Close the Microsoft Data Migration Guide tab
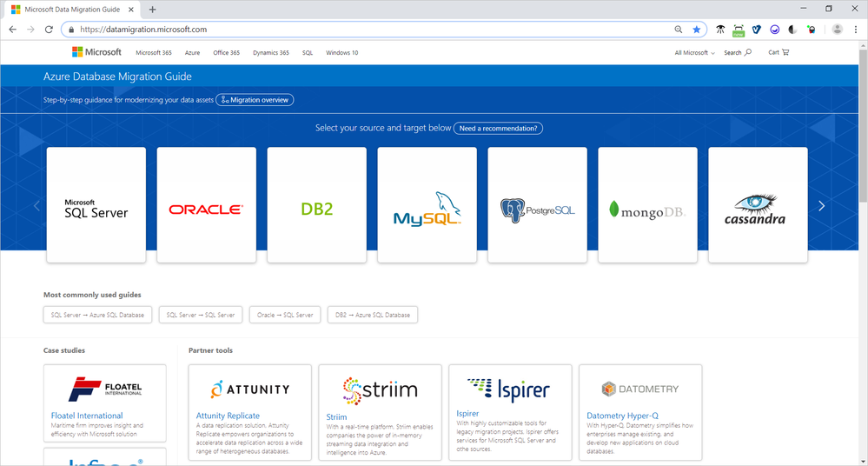868x466 pixels. 131,10
